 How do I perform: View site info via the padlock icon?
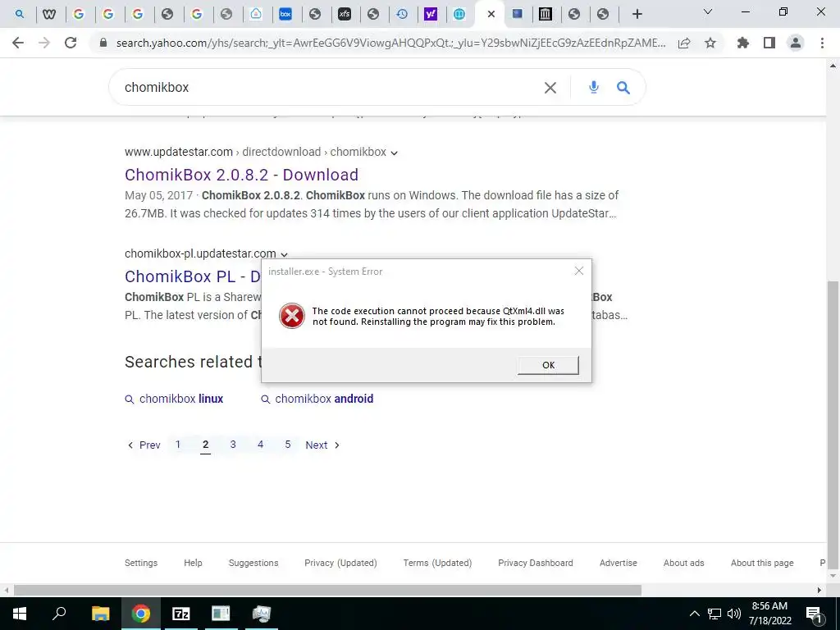coord(103,43)
